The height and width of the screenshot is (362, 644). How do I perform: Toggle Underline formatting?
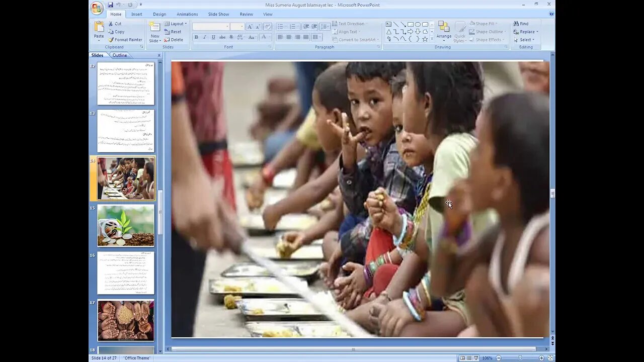[213, 37]
